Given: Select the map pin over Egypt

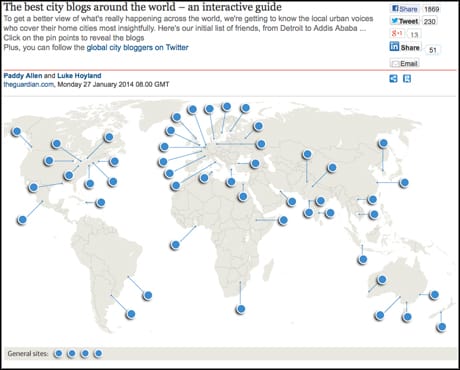Looking at the screenshot, I should point(243,197).
